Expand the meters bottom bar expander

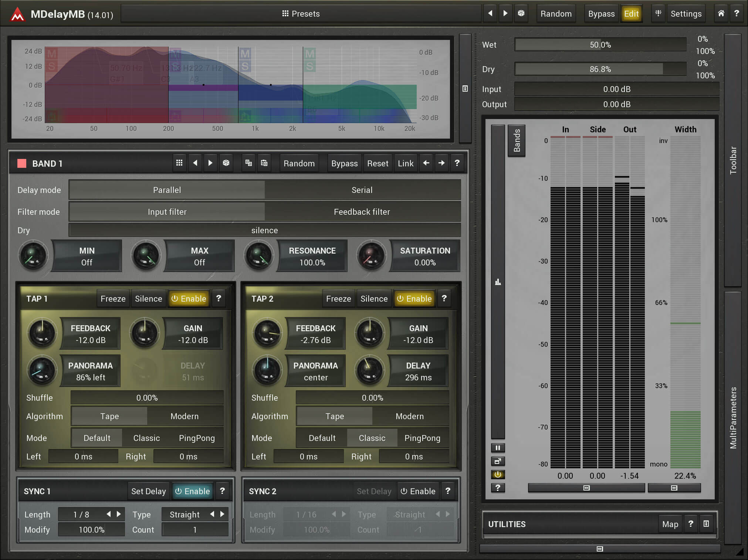[586, 488]
